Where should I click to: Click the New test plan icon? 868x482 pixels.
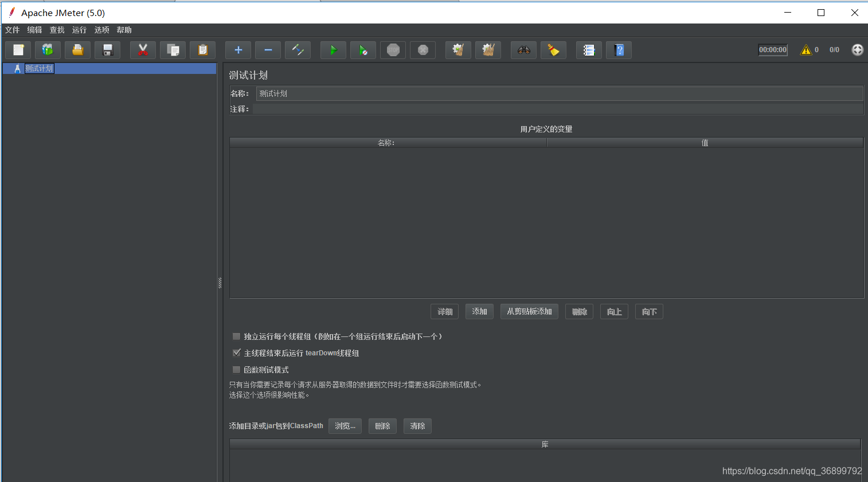18,50
